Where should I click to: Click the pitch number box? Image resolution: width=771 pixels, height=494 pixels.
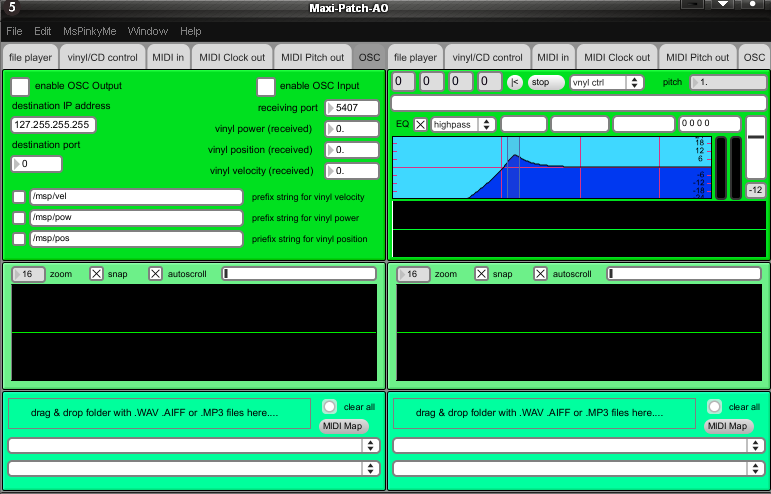728,82
